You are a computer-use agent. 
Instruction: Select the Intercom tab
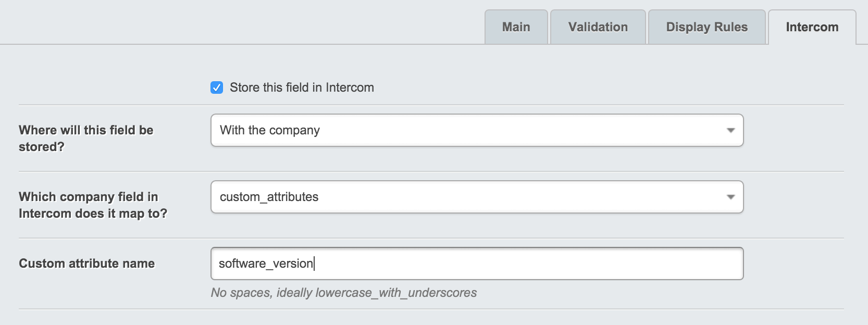pos(812,27)
